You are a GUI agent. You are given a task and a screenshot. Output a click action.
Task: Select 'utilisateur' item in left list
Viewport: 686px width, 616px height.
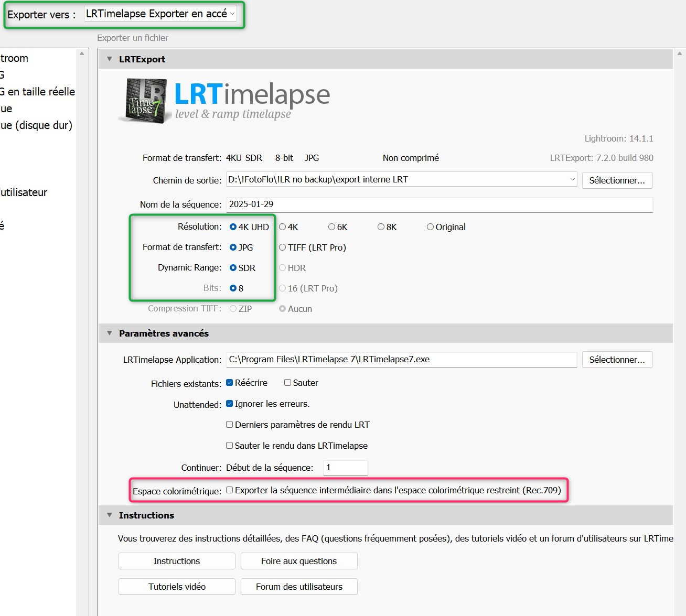[24, 192]
